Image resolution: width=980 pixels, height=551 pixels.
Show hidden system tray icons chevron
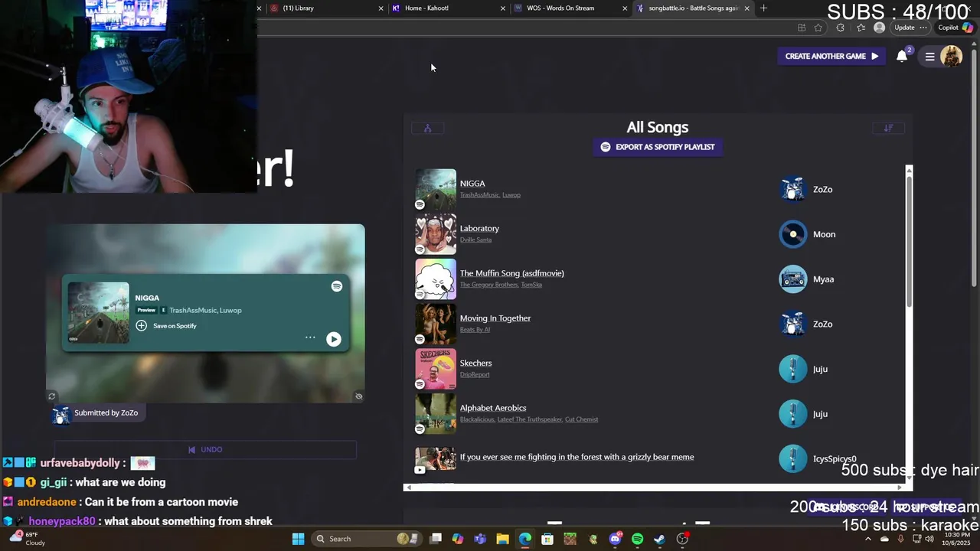[867, 539]
